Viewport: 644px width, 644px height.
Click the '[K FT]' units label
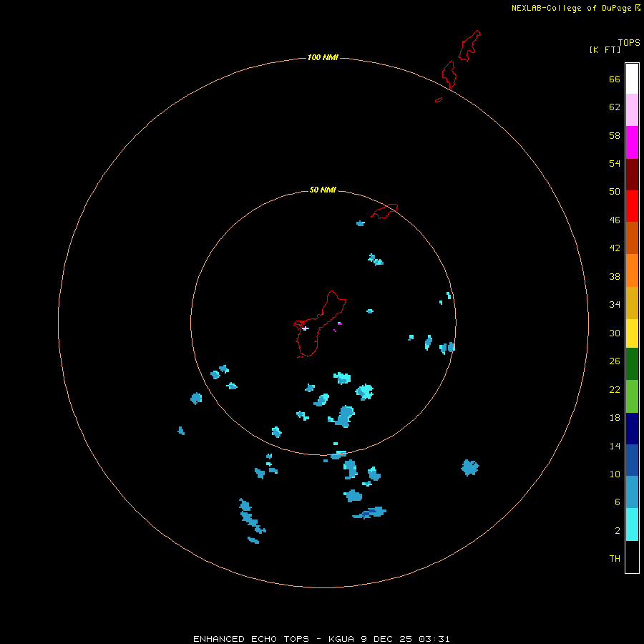[x=605, y=49]
